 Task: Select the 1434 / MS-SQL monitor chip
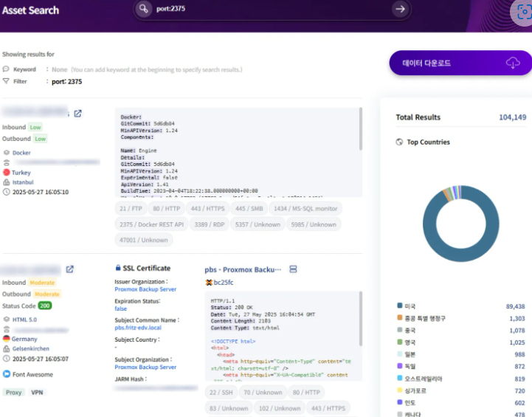tap(305, 208)
